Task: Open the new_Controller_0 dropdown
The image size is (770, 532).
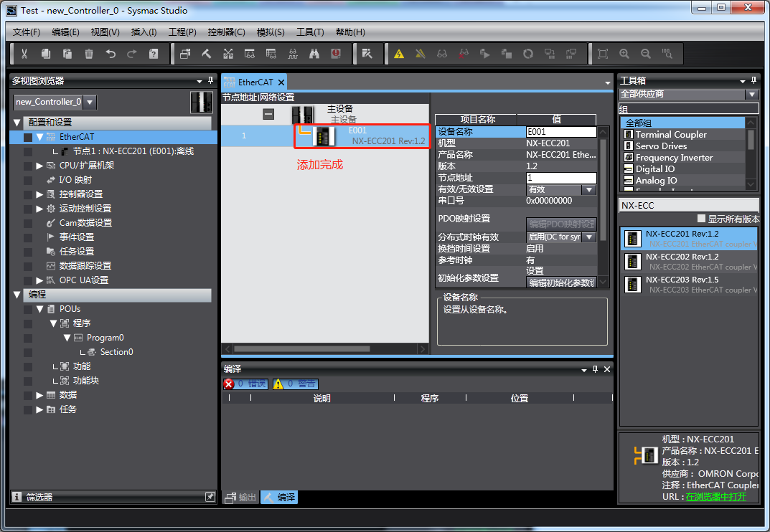Action: (x=90, y=103)
